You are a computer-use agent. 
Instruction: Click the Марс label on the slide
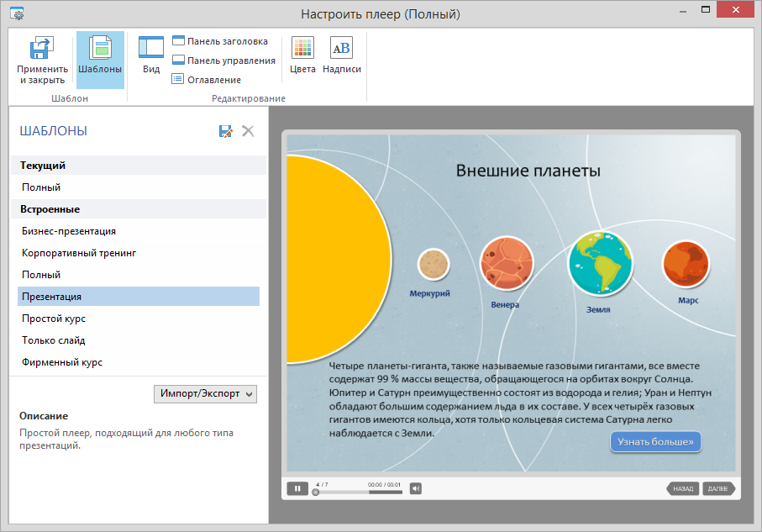click(688, 301)
